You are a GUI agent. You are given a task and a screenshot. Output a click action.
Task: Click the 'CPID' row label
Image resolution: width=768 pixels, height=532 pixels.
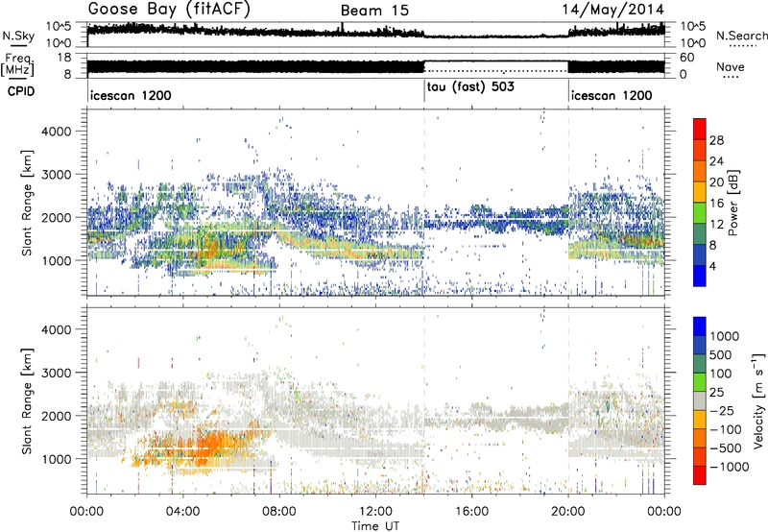click(x=21, y=91)
